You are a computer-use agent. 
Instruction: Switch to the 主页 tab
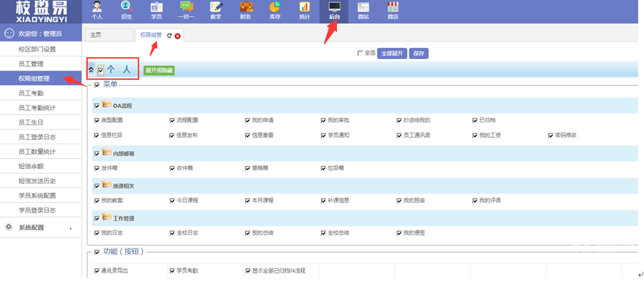pos(109,35)
